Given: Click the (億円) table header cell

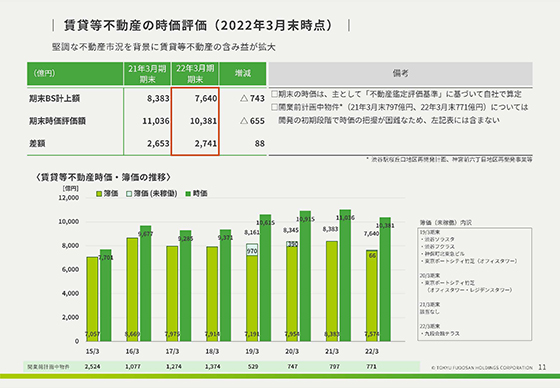Looking at the screenshot, I should [75, 74].
